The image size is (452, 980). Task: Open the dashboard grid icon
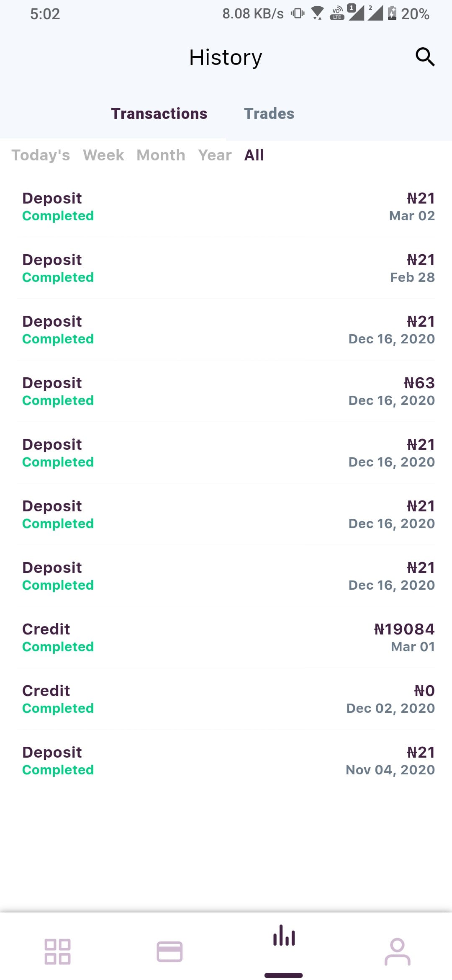click(x=57, y=951)
